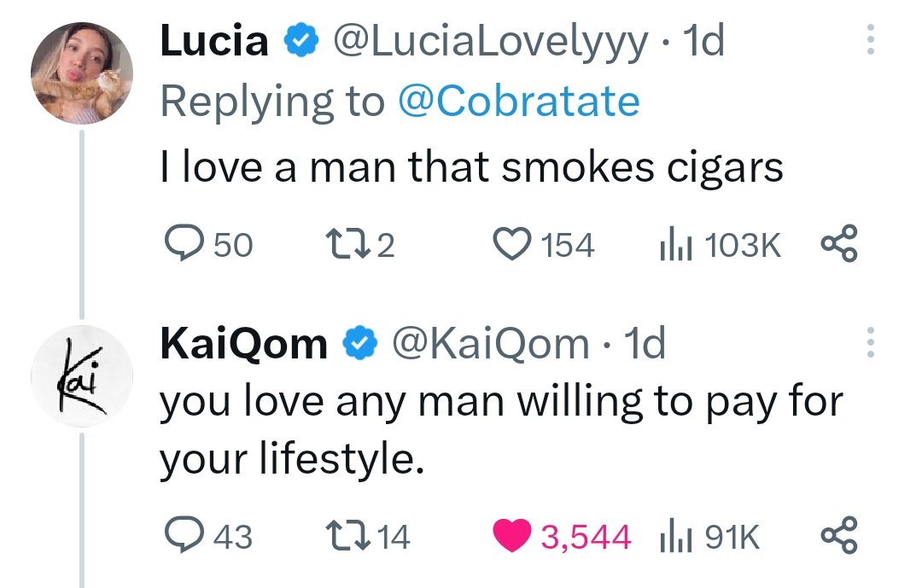Open KaiQom's signature avatar
922x588 pixels.
(82, 376)
